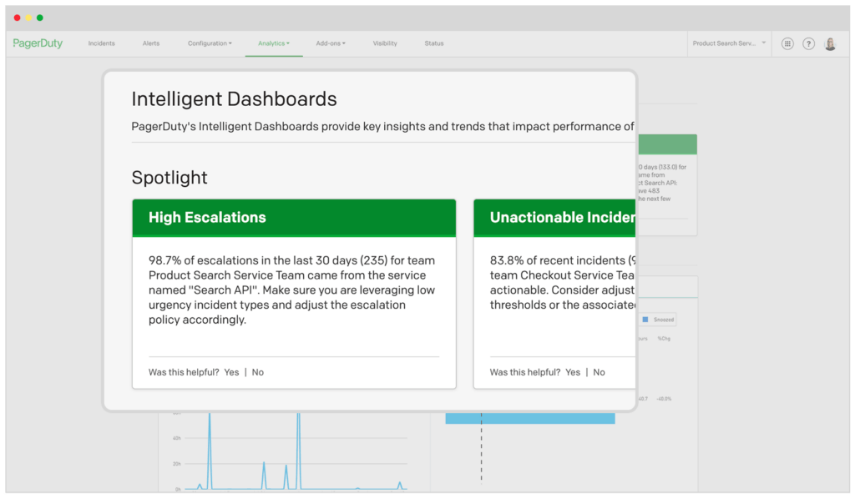
Task: Open the Status page
Action: [434, 43]
